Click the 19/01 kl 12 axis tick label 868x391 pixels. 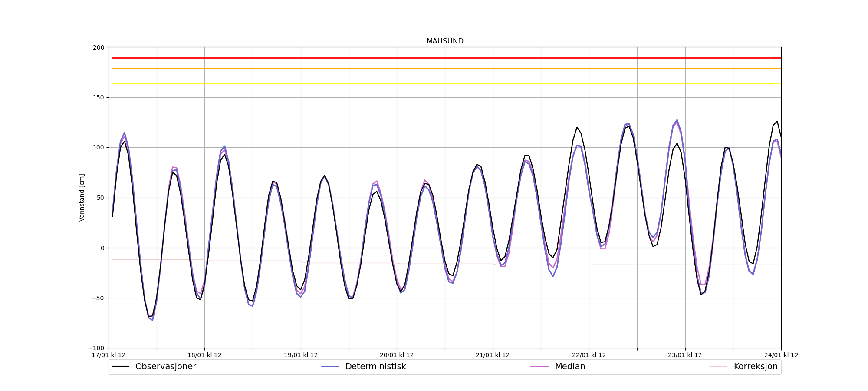pos(301,355)
